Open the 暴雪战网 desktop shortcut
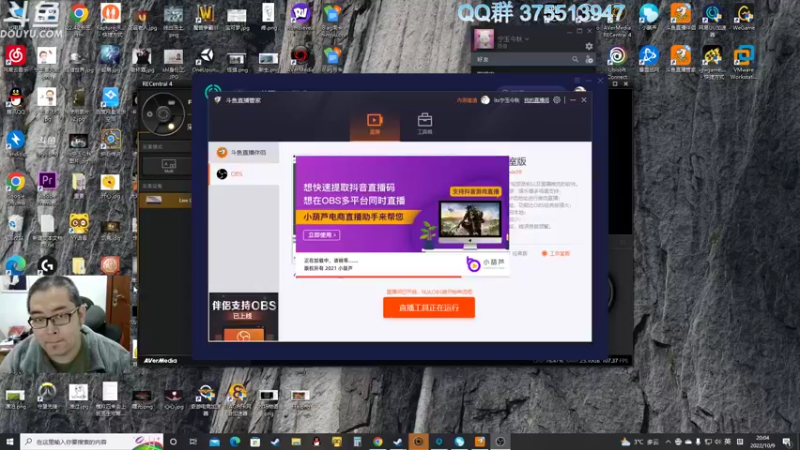 (648, 59)
